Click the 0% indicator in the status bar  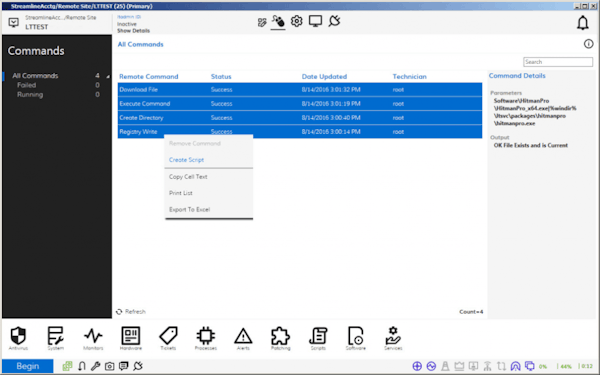[x=543, y=367]
